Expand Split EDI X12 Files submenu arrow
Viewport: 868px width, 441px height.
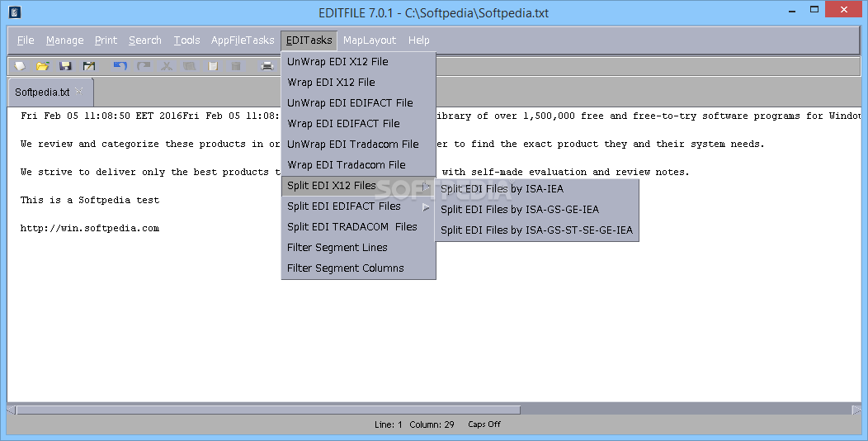click(426, 187)
